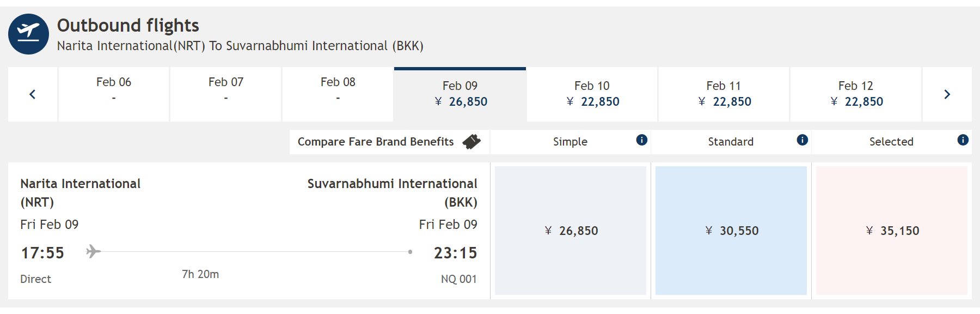Choose the Simple fare ¥26,850

571,231
